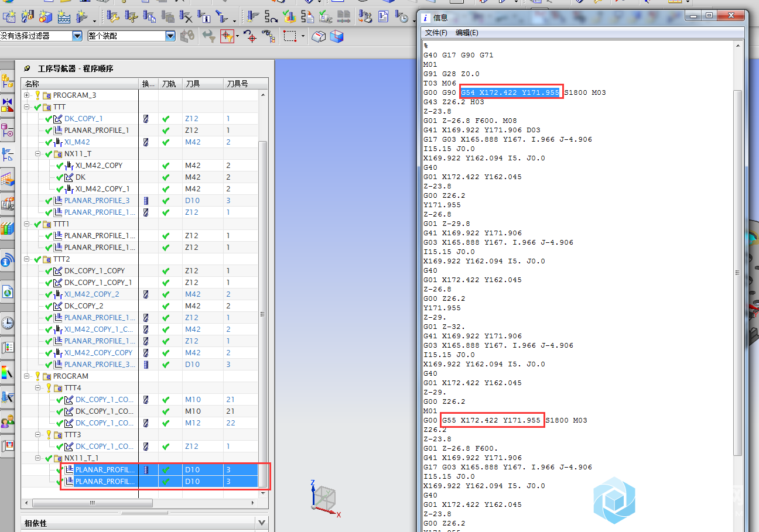This screenshot has width=759, height=532.
Task: Open the Roles sidebar tab
Action: tap(8, 421)
